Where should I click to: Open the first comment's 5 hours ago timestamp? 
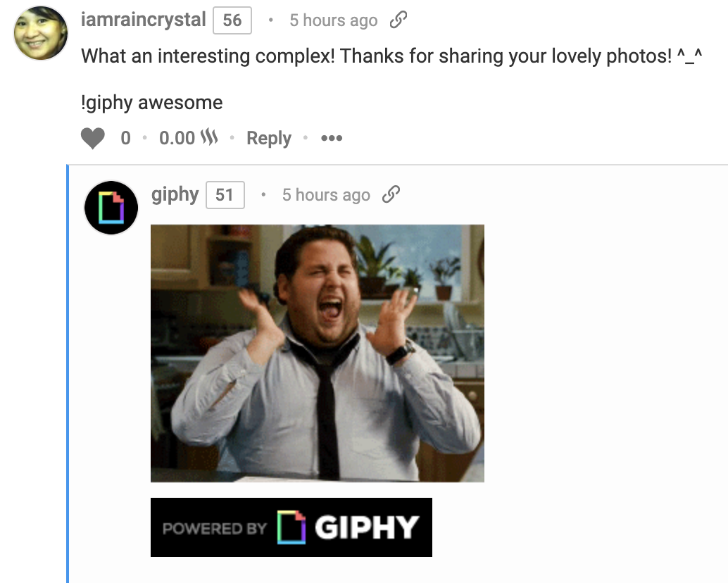click(333, 20)
